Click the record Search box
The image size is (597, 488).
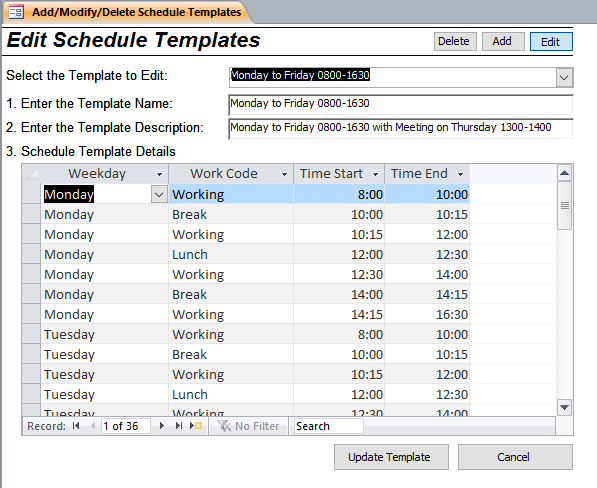329,426
